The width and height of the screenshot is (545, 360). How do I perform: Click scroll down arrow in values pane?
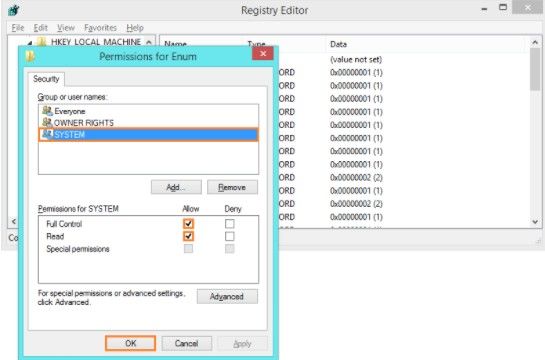[x=535, y=222]
